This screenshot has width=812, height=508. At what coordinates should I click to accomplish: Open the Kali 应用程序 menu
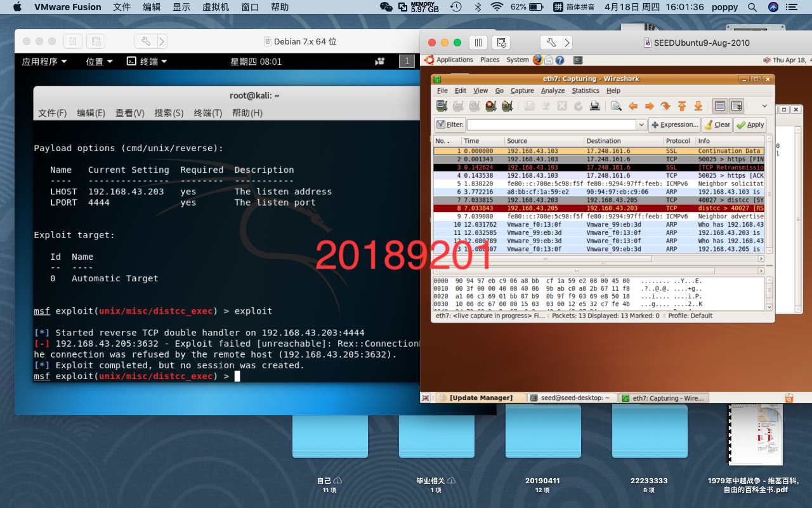[x=44, y=62]
